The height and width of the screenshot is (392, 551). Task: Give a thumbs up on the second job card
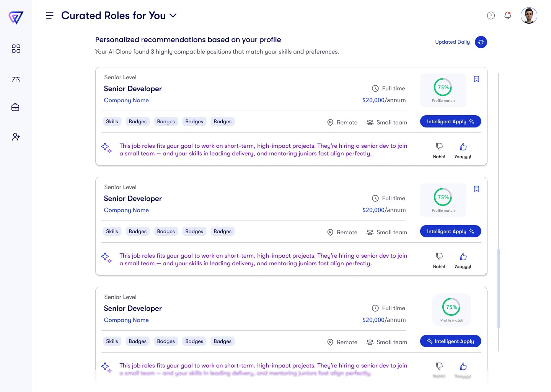pos(463,256)
